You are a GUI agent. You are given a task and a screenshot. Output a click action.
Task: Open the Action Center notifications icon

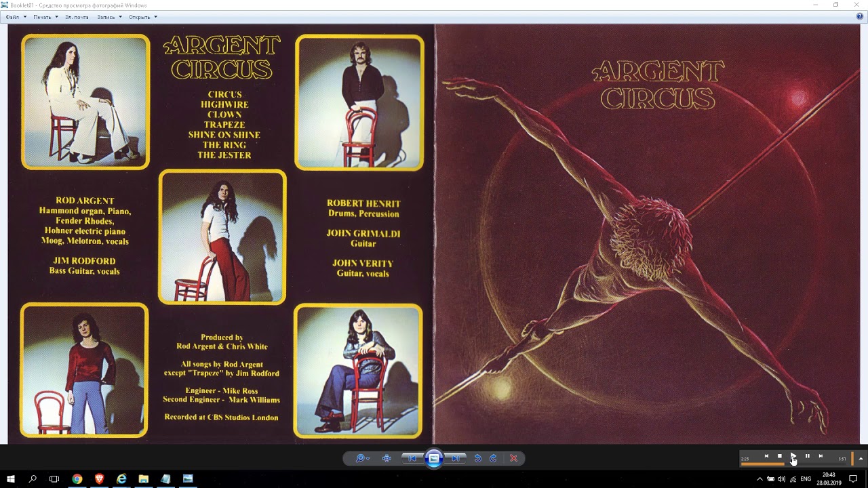pyautogui.click(x=853, y=479)
